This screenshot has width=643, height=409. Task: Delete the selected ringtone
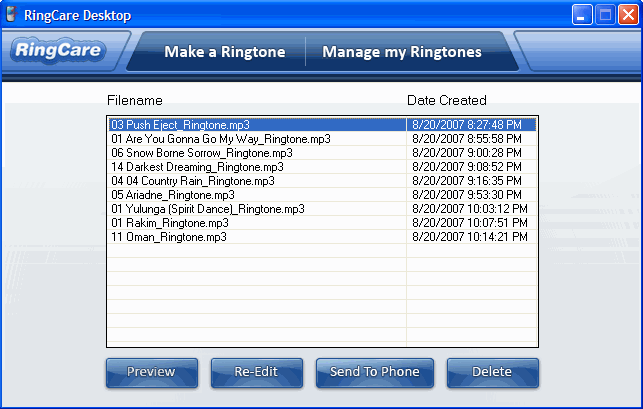point(492,372)
